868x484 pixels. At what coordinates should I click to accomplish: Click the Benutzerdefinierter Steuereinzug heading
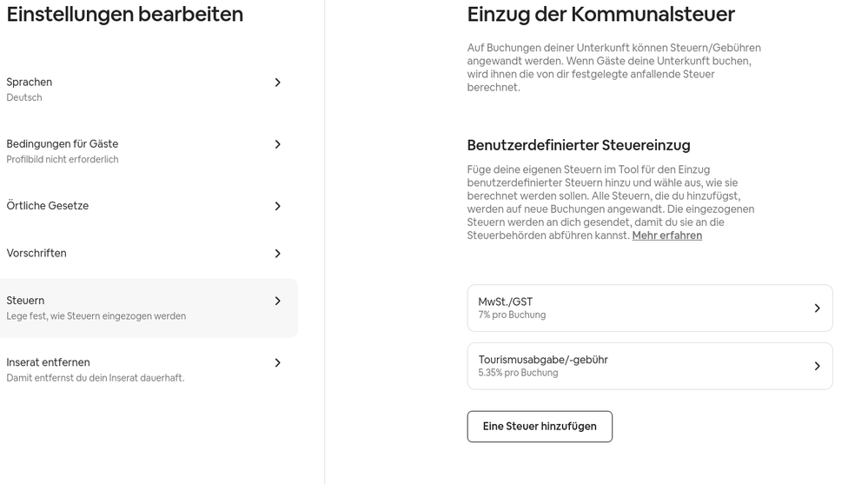click(x=579, y=145)
